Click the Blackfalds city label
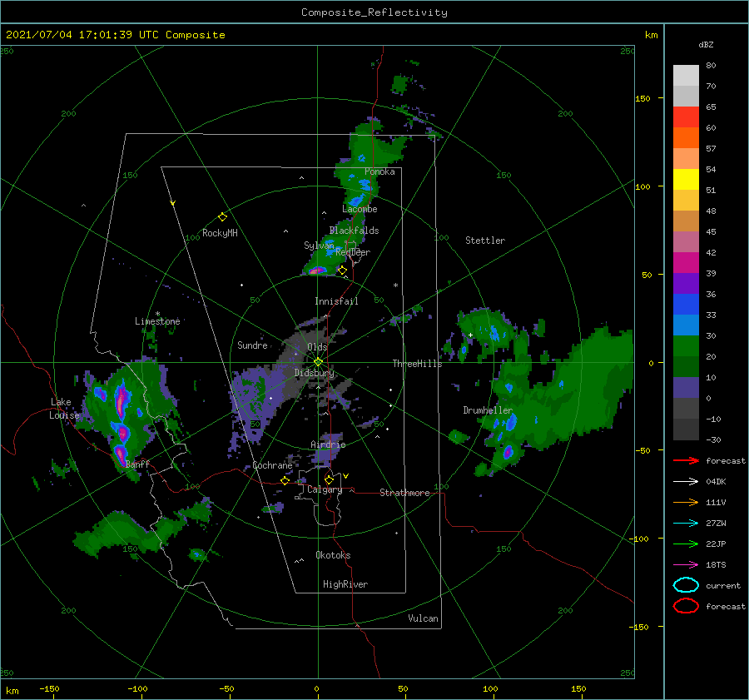 354,231
